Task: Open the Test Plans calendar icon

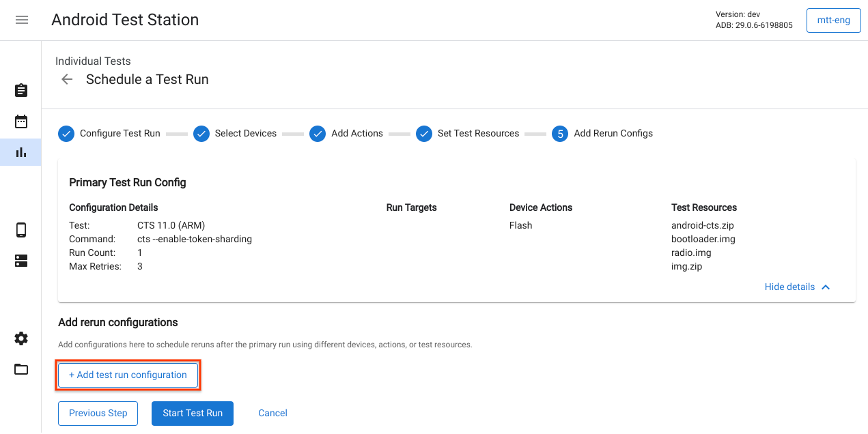Action: 20,121
